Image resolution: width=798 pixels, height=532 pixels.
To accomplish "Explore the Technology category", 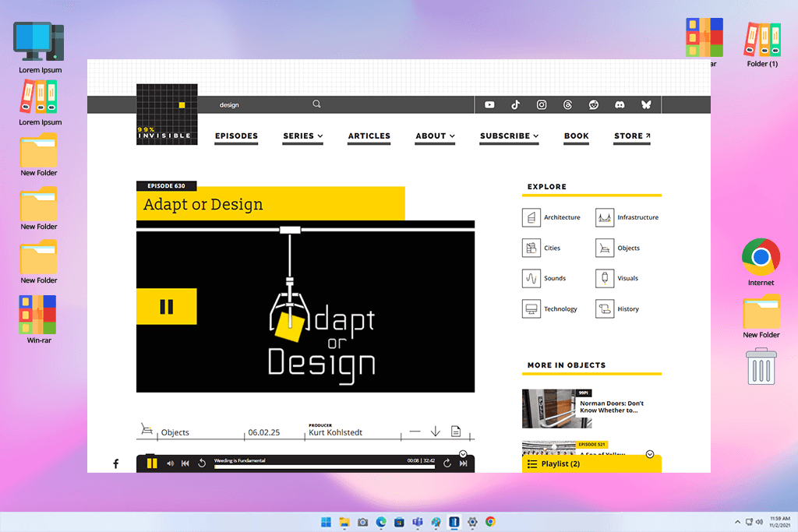I will click(x=549, y=308).
